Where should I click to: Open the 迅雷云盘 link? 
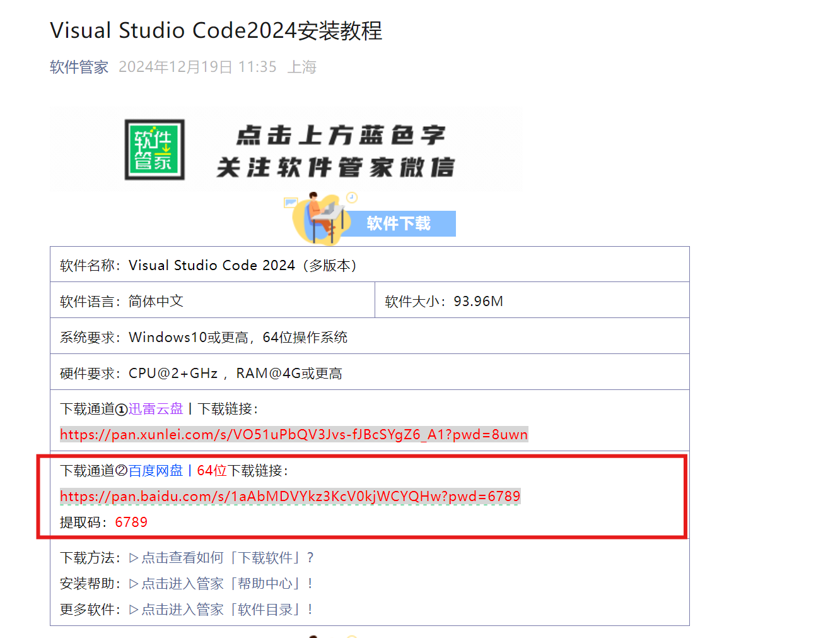156,409
